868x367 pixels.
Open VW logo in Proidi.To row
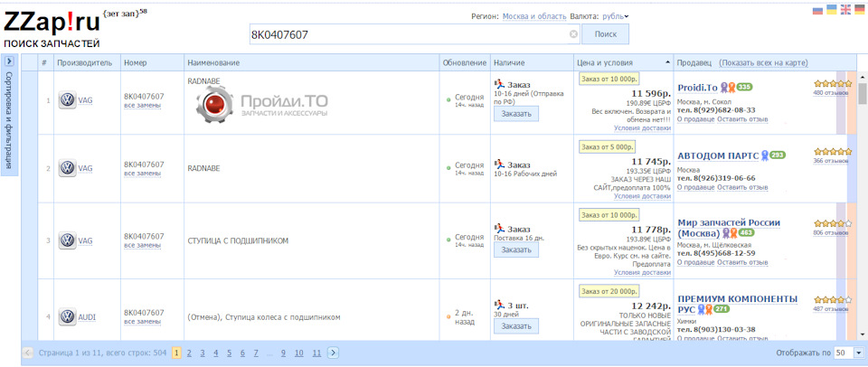click(68, 100)
